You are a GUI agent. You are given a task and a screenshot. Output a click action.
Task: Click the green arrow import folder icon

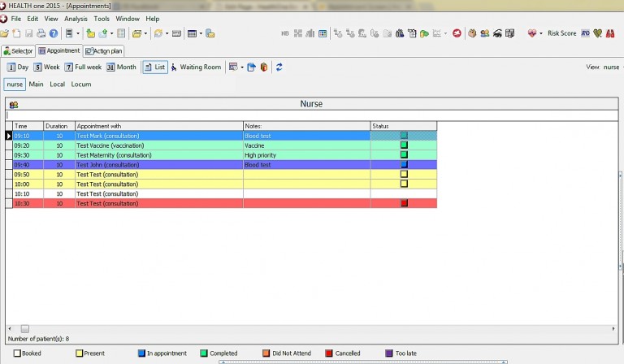pyautogui.click(x=91, y=34)
